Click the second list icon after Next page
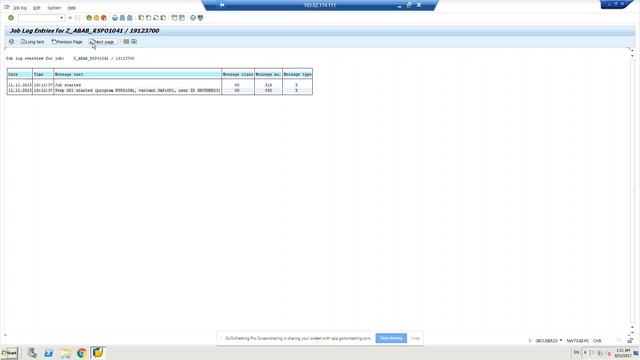This screenshot has width=640, height=360. (x=134, y=42)
